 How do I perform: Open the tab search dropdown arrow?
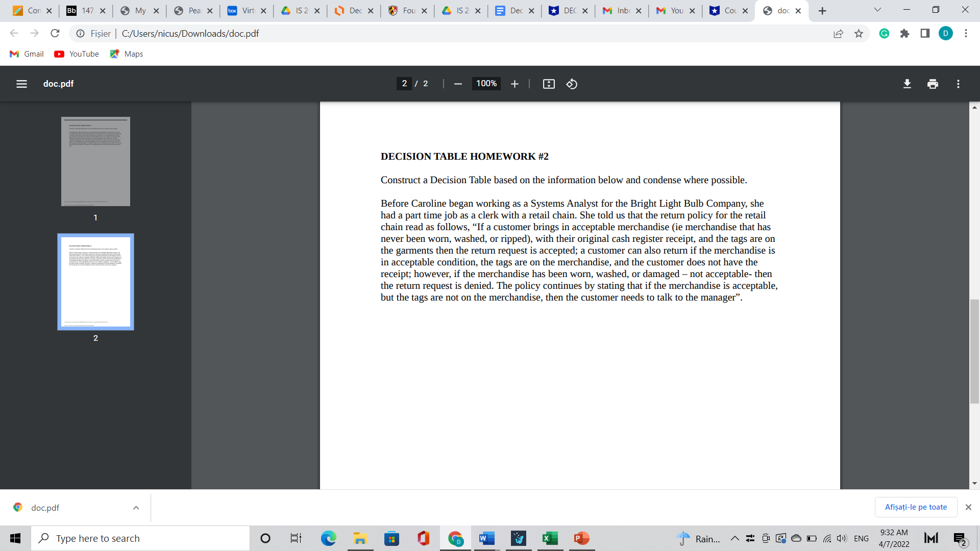(877, 10)
